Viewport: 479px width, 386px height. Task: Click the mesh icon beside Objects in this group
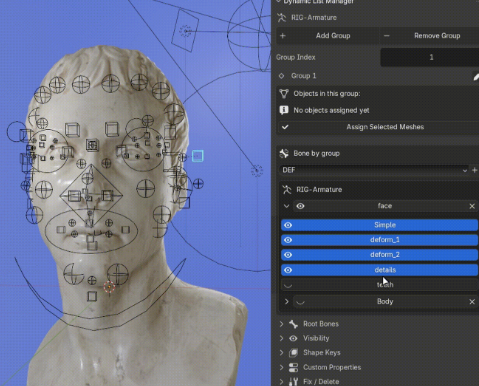point(284,94)
